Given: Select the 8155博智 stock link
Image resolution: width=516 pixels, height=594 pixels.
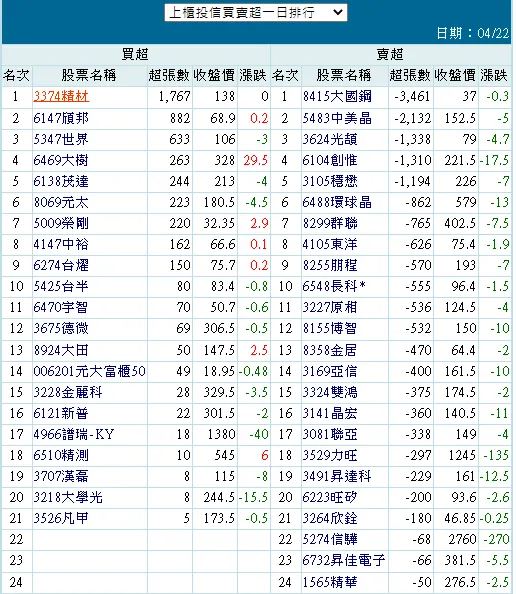Looking at the screenshot, I should [330, 328].
